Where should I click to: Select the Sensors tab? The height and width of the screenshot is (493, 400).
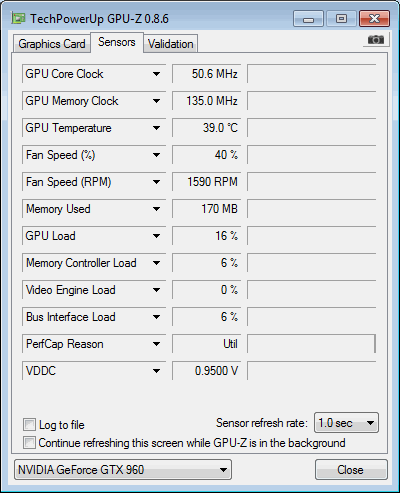(x=117, y=42)
